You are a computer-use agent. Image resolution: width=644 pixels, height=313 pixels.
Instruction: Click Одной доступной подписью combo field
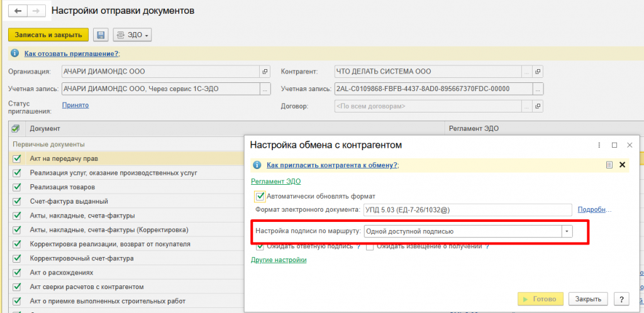[463, 231]
